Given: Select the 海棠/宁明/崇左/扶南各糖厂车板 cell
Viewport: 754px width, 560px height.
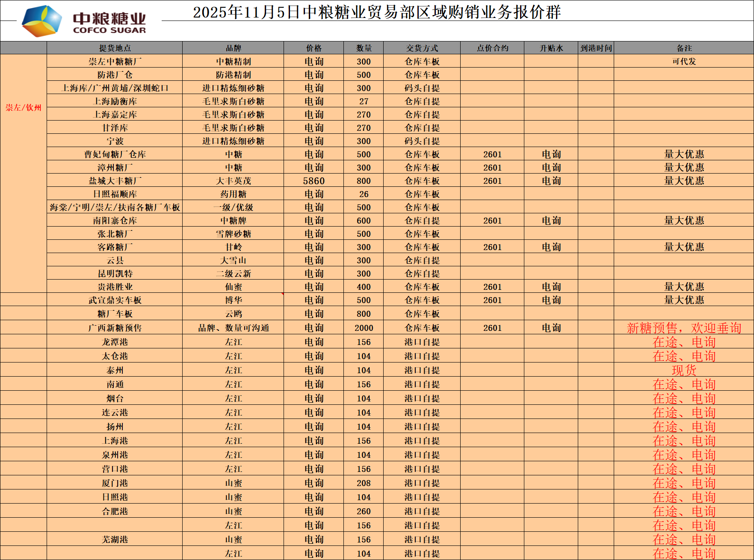Looking at the screenshot, I should pos(115,207).
